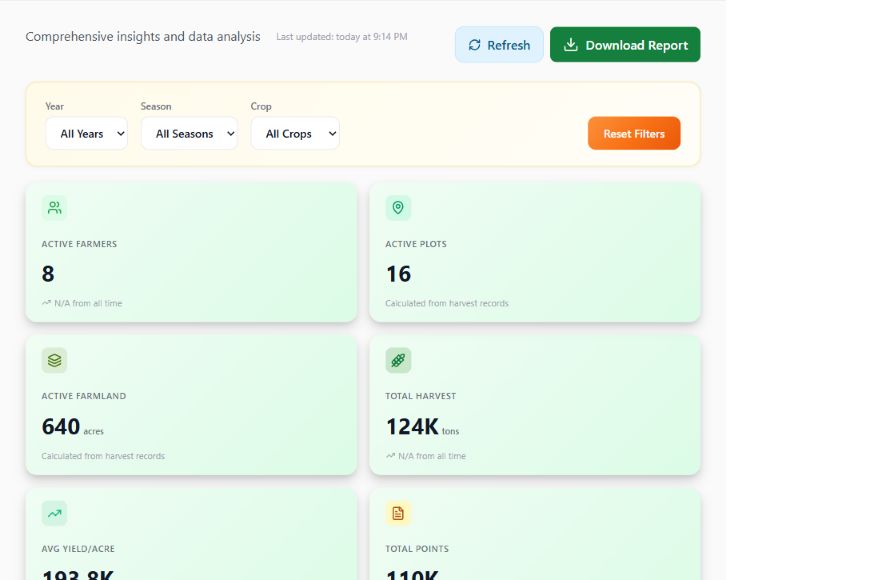Screen dimensions: 878x580
Task: Click the Season filter label
Action: [x=156, y=106]
